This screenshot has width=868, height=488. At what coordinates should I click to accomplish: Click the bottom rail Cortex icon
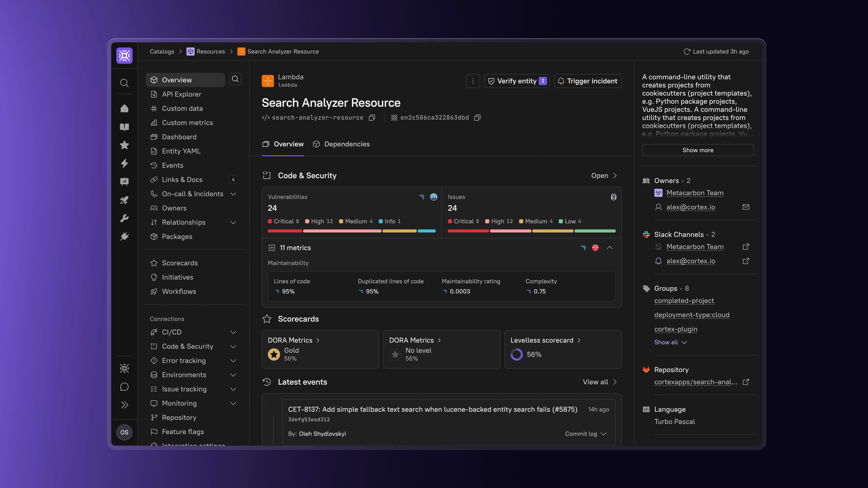[124, 368]
